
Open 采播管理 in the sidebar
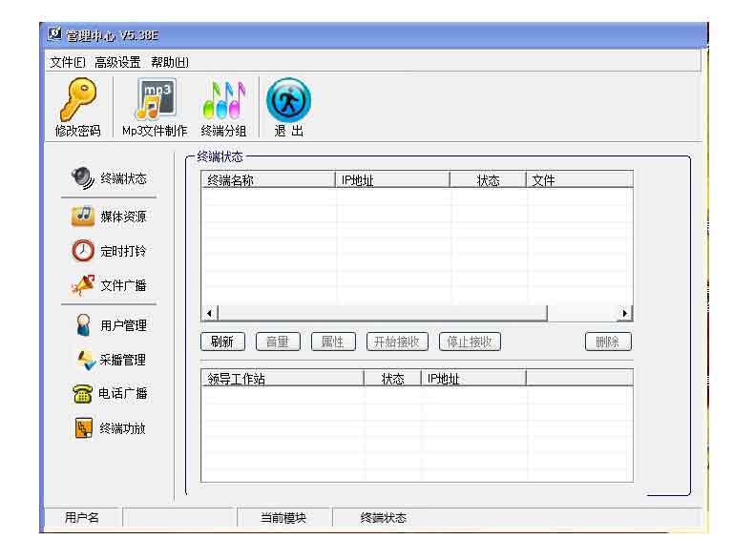[111, 360]
